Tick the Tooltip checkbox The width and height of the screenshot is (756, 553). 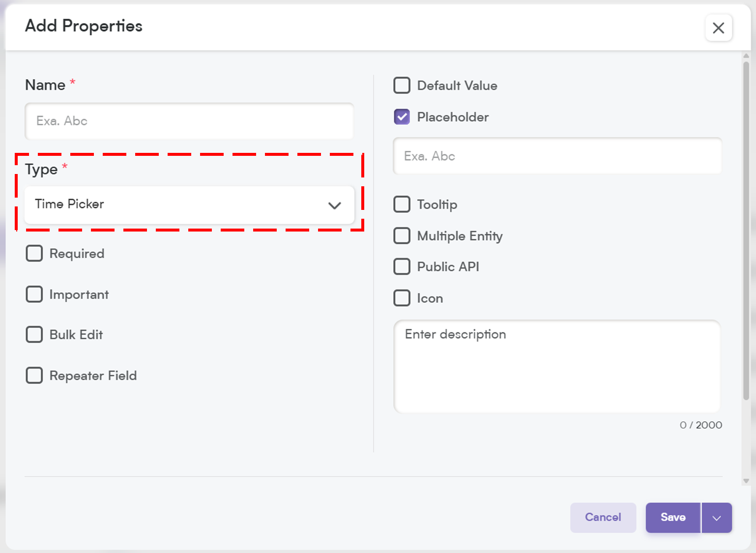point(402,204)
